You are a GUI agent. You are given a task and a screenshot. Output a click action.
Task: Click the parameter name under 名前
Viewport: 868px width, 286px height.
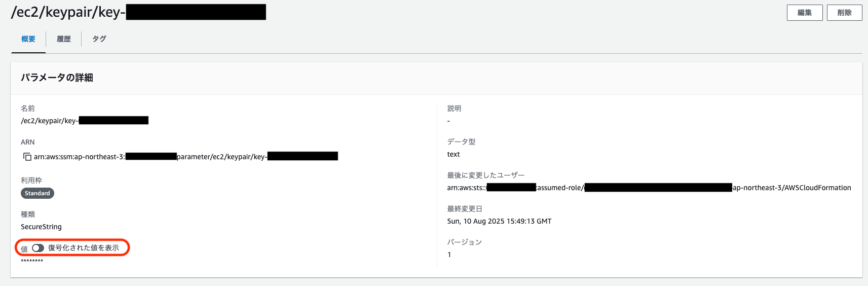pyautogui.click(x=85, y=121)
